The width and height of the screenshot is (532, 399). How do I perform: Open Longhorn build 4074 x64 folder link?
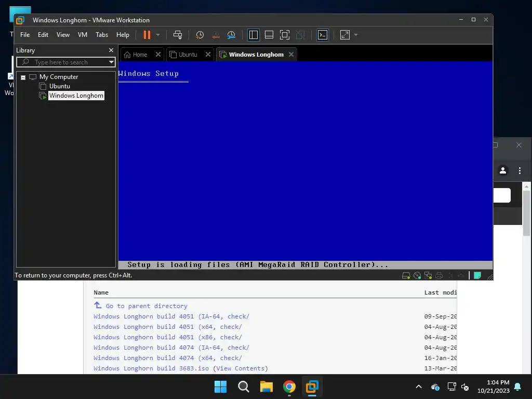click(x=168, y=358)
